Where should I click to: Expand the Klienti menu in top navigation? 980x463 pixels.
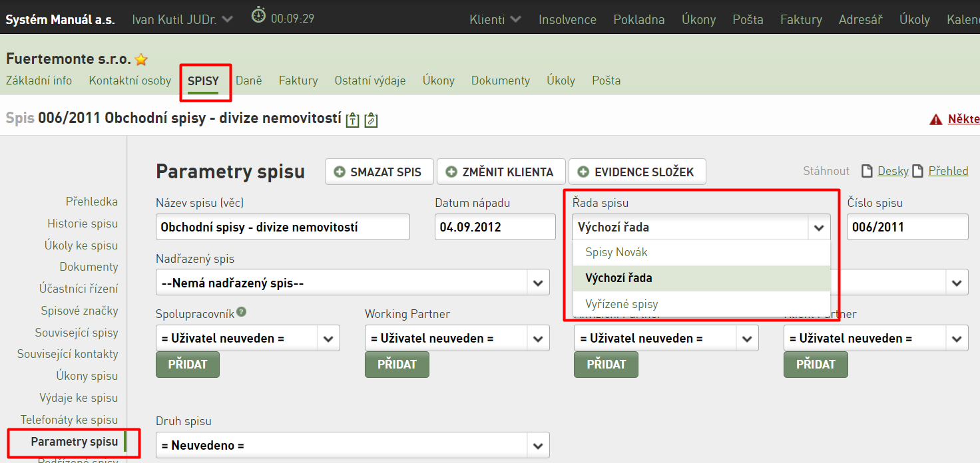pos(495,19)
